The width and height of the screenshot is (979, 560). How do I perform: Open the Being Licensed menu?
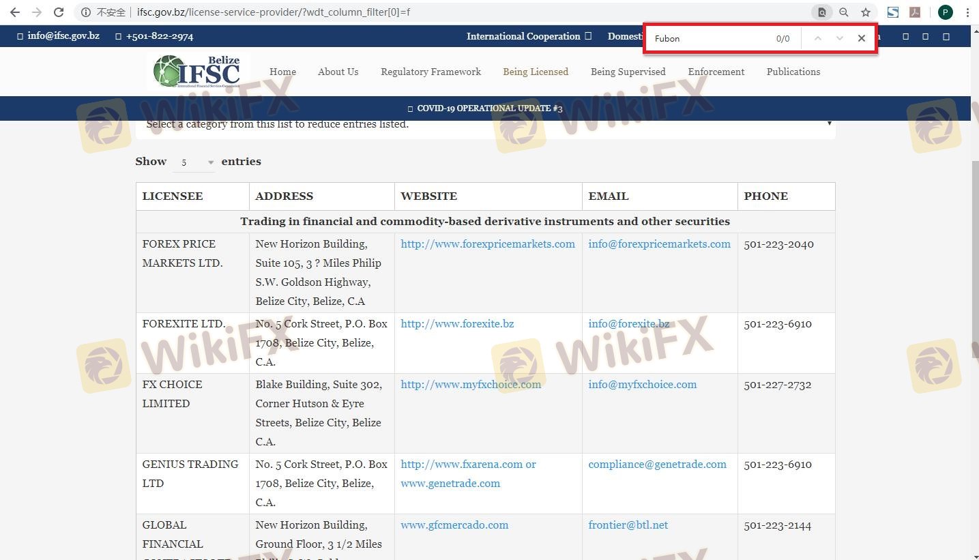535,72
